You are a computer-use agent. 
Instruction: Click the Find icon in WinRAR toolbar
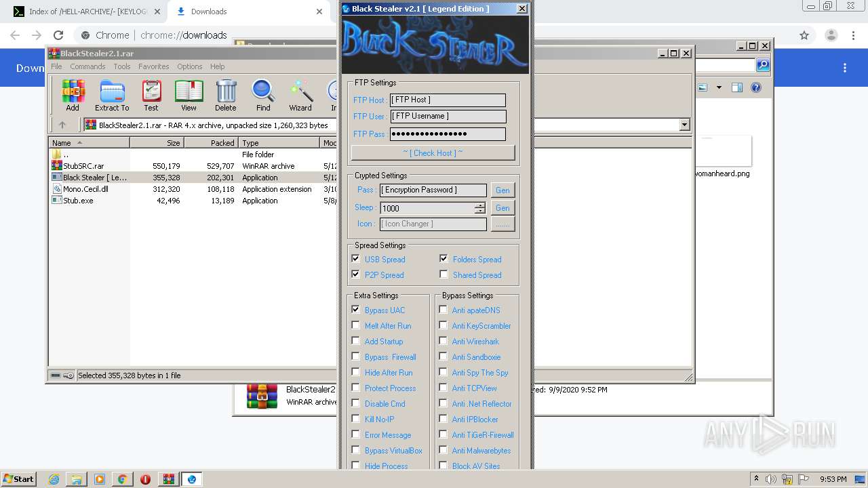pos(263,95)
